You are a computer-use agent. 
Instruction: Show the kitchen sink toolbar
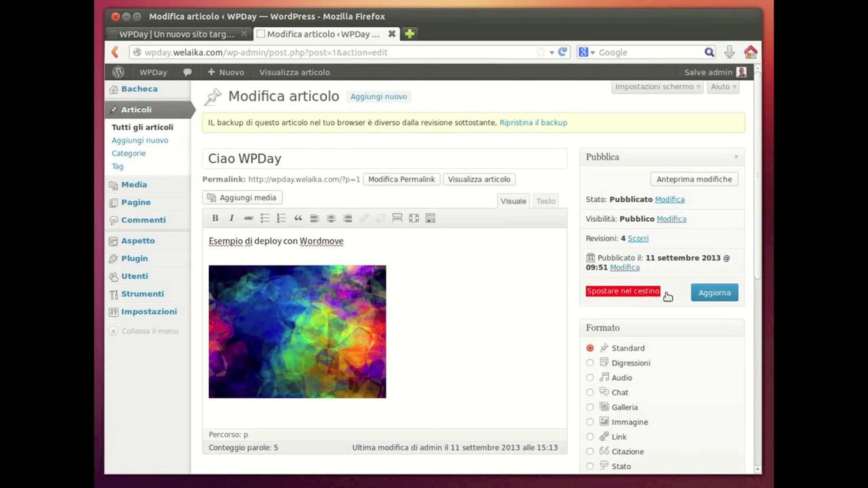click(430, 218)
